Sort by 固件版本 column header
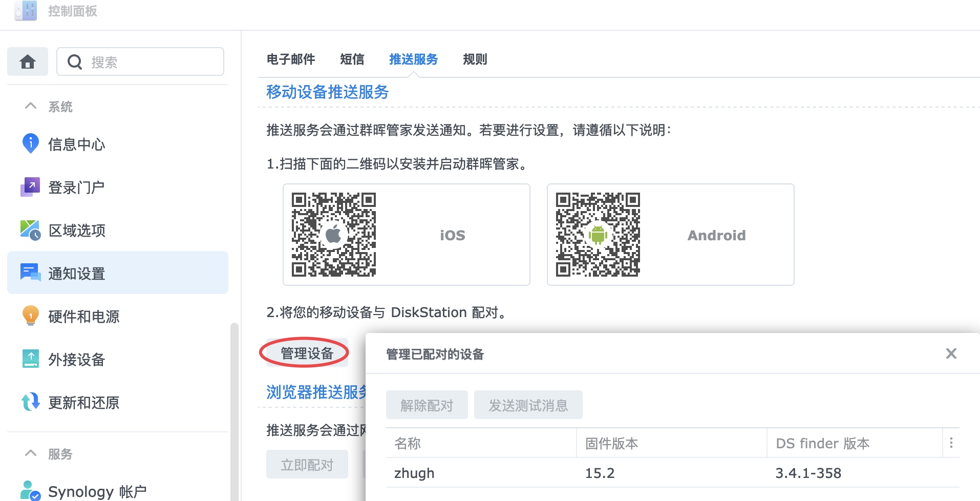The image size is (980, 501). pyautogui.click(x=672, y=443)
